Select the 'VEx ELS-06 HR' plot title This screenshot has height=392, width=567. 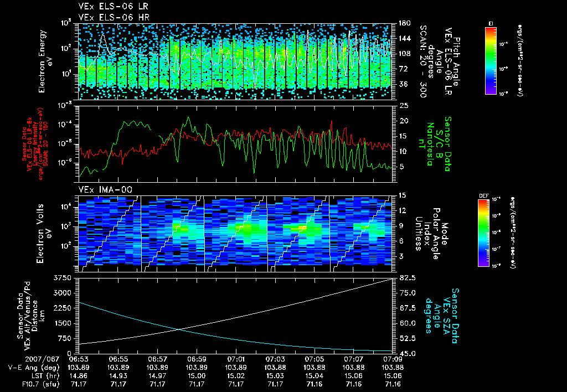pyautogui.click(x=114, y=17)
